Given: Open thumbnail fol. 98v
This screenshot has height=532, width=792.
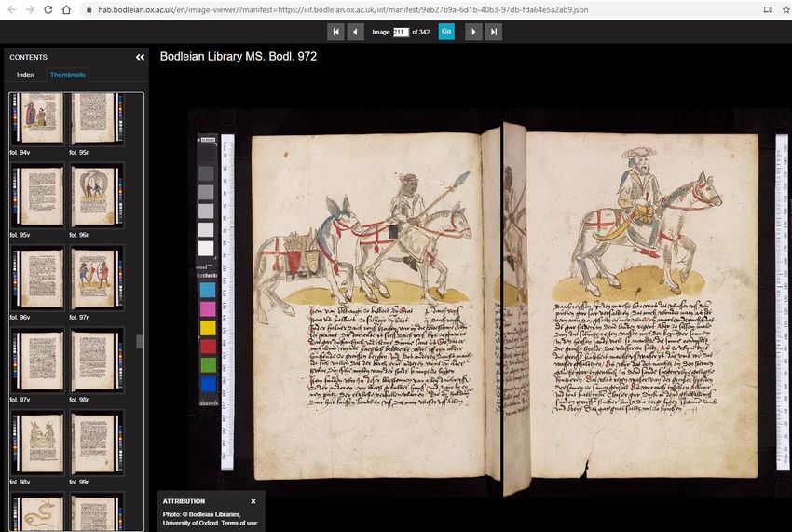Looking at the screenshot, I should [38, 443].
